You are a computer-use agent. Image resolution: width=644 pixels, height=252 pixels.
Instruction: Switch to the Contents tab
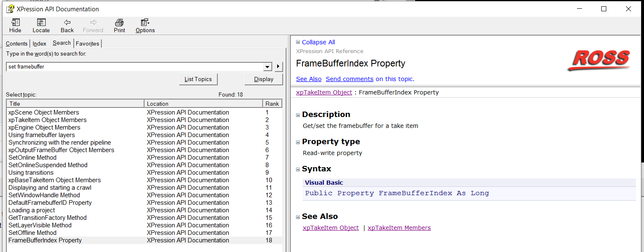[17, 43]
